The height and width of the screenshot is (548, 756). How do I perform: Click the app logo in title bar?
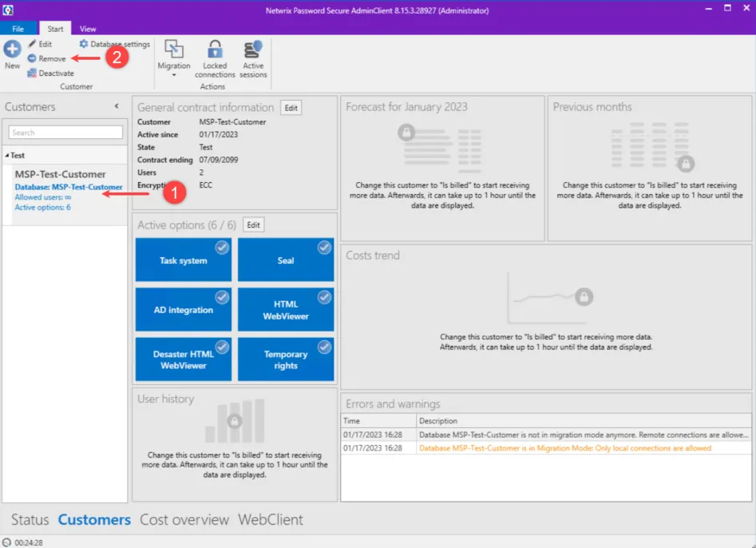8,10
